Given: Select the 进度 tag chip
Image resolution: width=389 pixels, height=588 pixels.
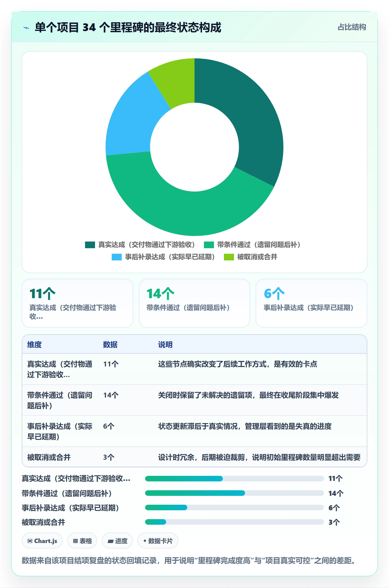Looking at the screenshot, I should (x=117, y=541).
